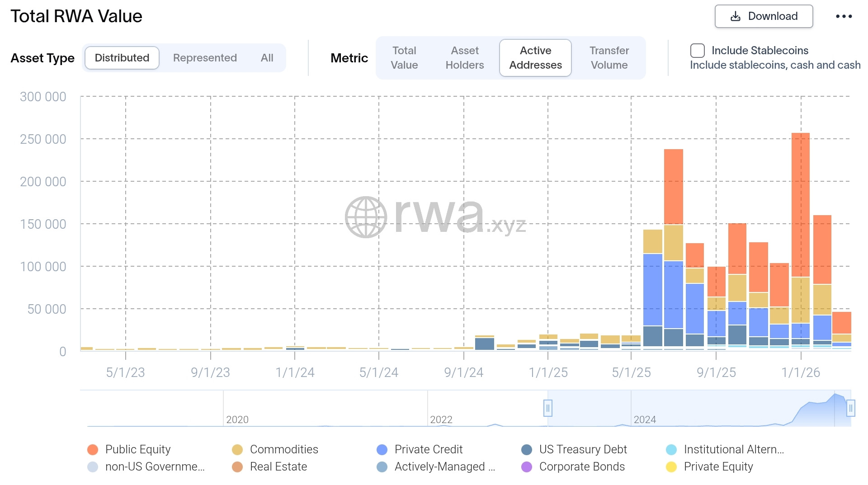The height and width of the screenshot is (485, 868).
Task: Choose the Asset Holders metric
Action: [x=464, y=58]
